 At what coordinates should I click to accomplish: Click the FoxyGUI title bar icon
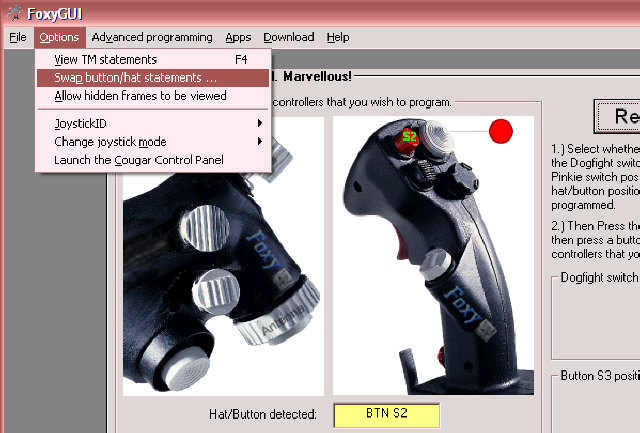pos(14,13)
